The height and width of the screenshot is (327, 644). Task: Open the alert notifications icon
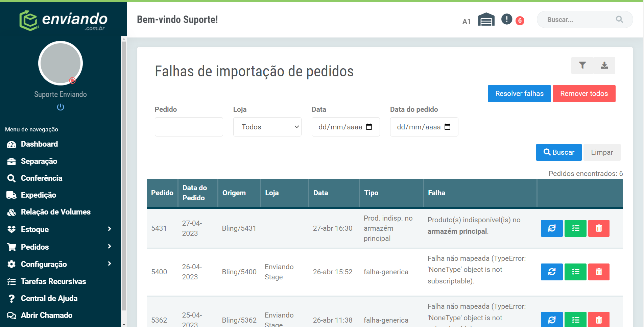(x=506, y=19)
